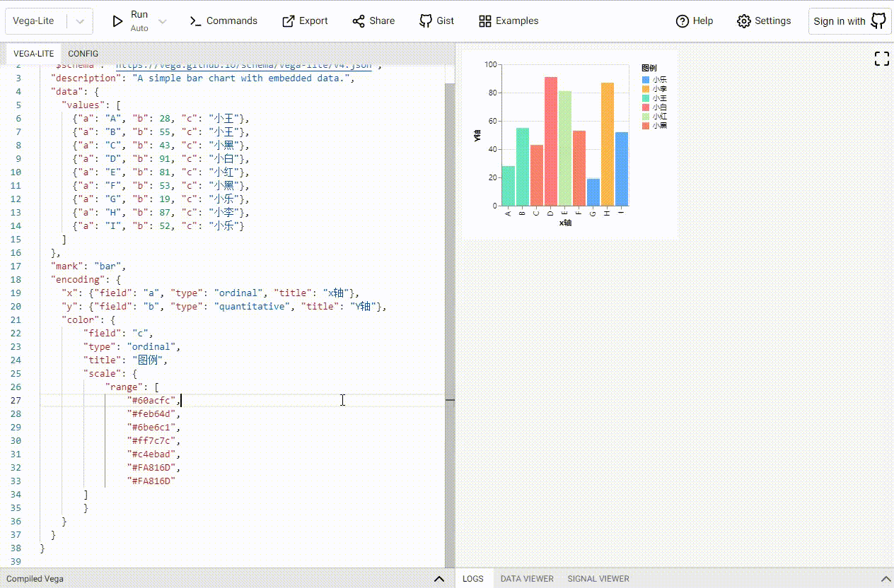Open the Settings panel
Image resolution: width=894 pixels, height=588 pixels.
pyautogui.click(x=764, y=21)
